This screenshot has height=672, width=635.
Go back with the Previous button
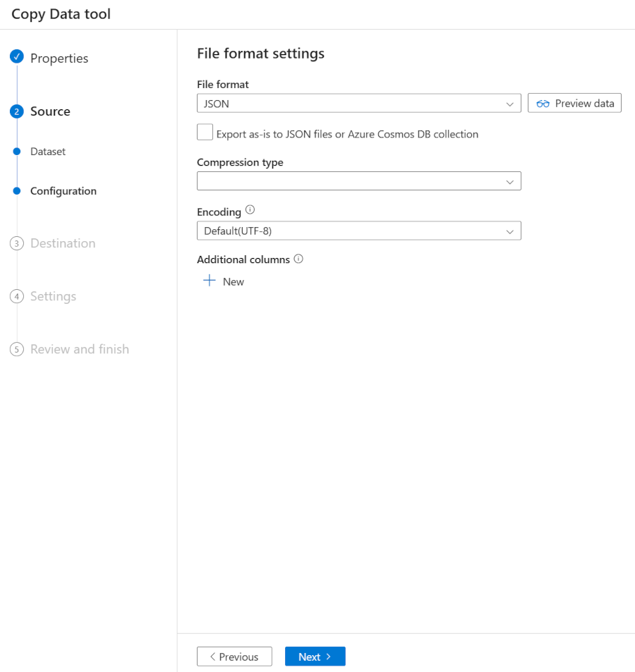[x=234, y=656]
